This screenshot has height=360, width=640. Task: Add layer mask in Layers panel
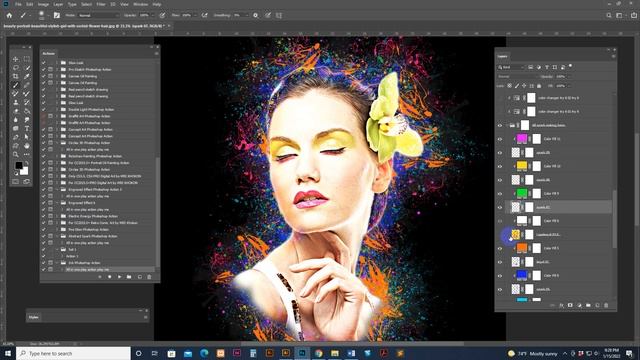[570, 305]
